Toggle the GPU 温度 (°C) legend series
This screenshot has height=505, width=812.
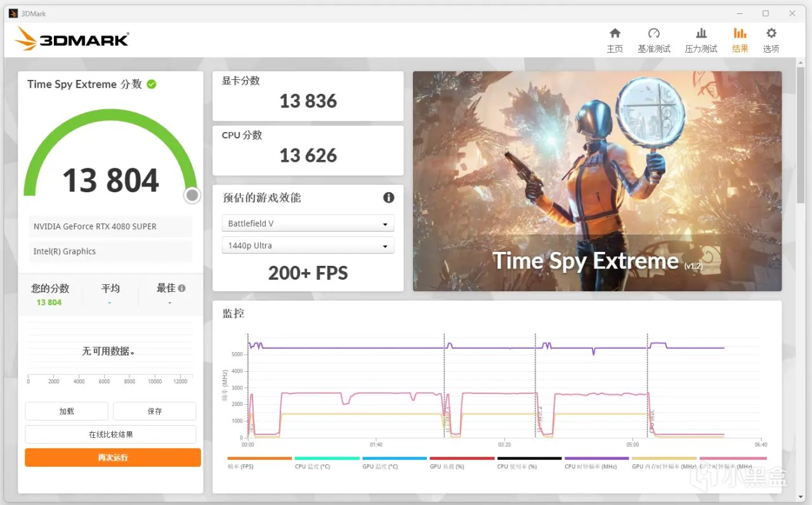[x=394, y=463]
